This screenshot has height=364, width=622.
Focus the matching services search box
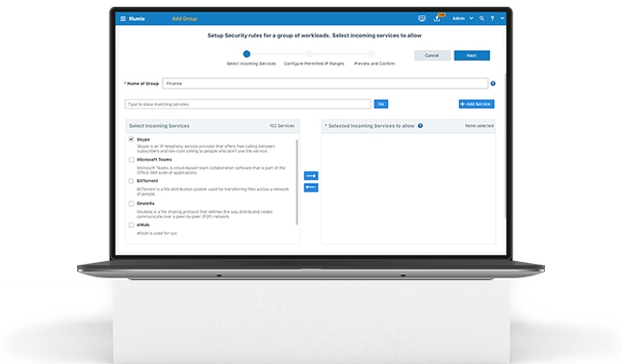tap(247, 104)
